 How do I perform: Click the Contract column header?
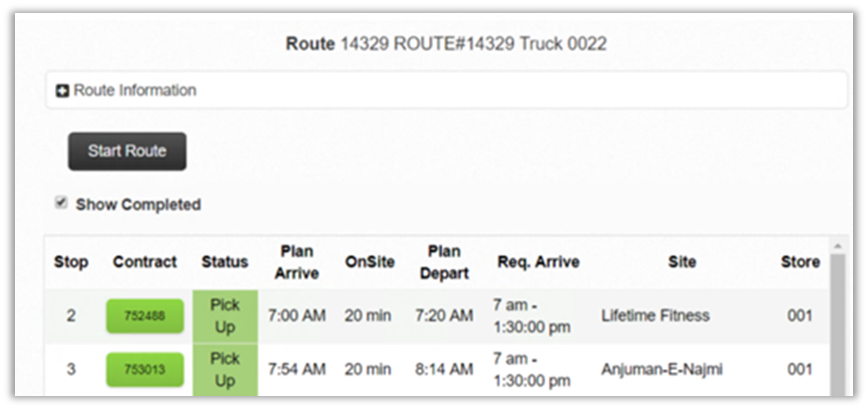(145, 262)
